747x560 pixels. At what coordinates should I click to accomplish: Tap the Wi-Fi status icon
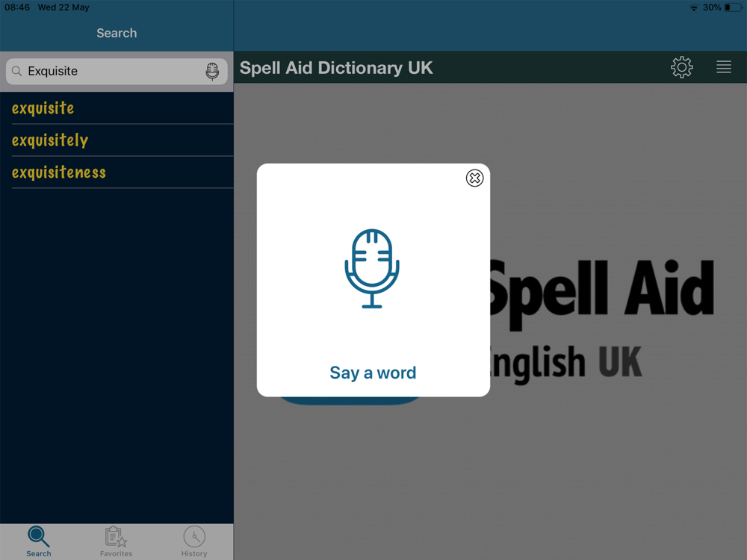(694, 7)
